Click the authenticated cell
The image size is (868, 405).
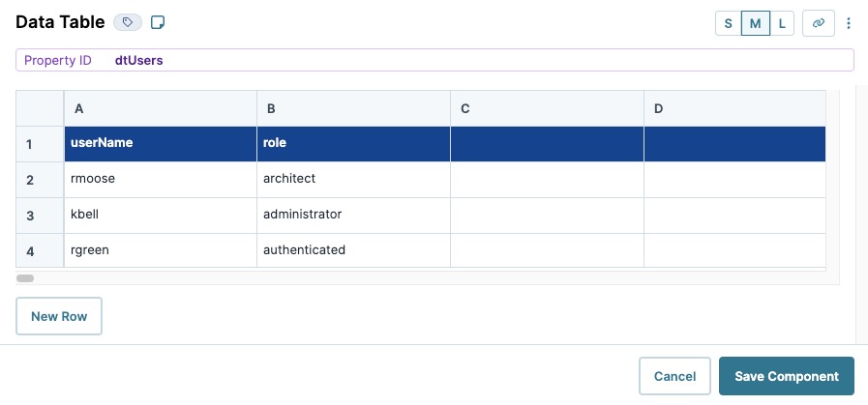354,250
